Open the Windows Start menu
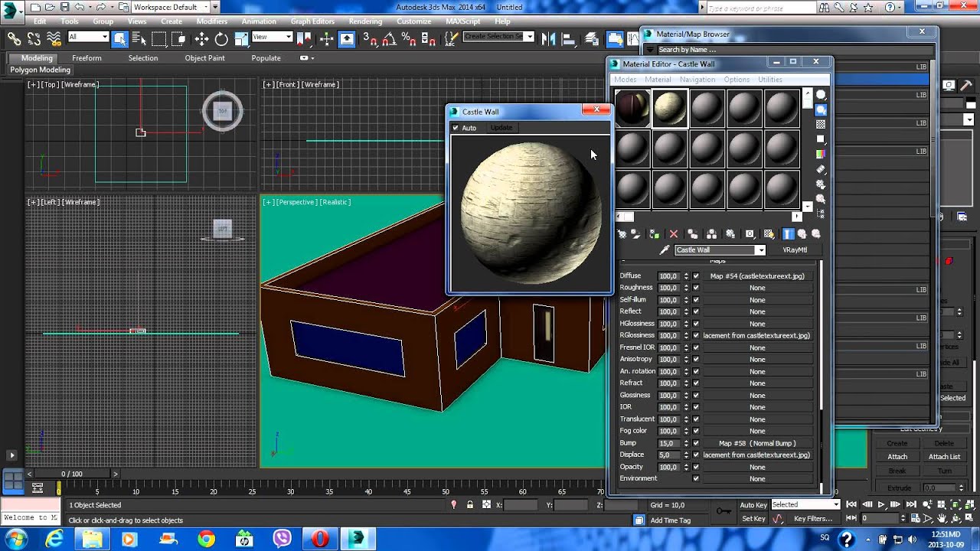Viewport: 980px width, 551px height. [16, 539]
